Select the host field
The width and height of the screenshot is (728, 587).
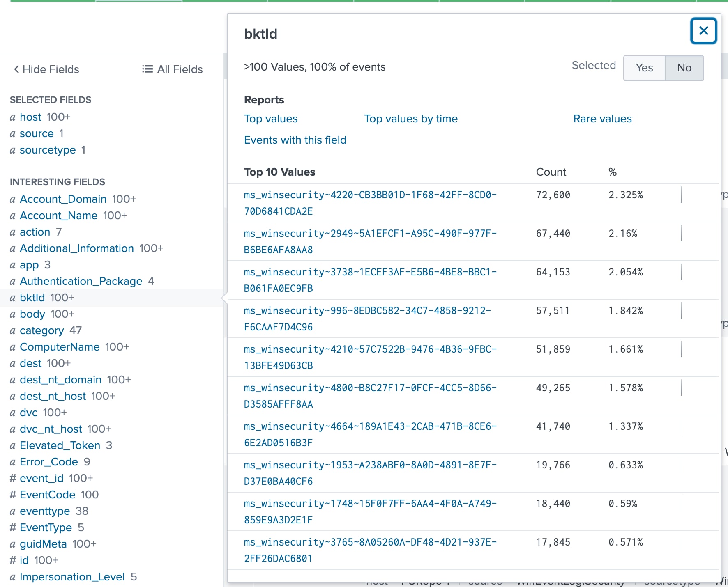click(30, 117)
